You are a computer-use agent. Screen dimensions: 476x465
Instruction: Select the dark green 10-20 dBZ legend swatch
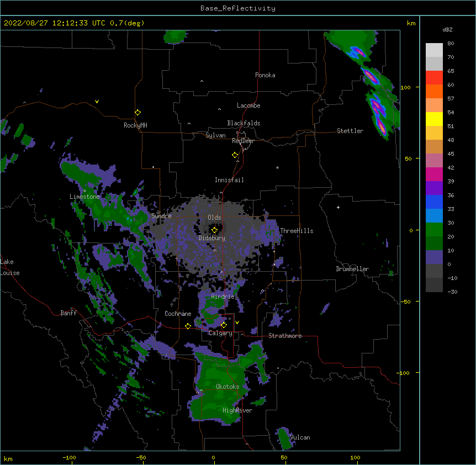(434, 244)
